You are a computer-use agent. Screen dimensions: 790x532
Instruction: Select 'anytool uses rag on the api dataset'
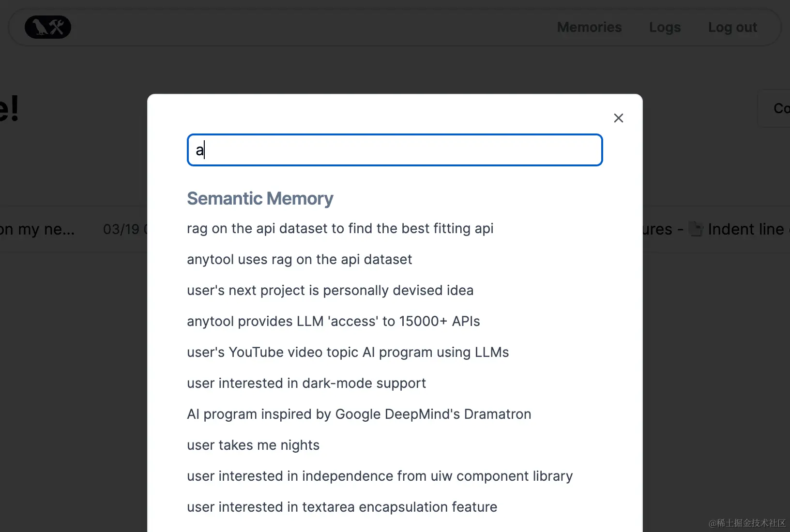click(x=299, y=259)
